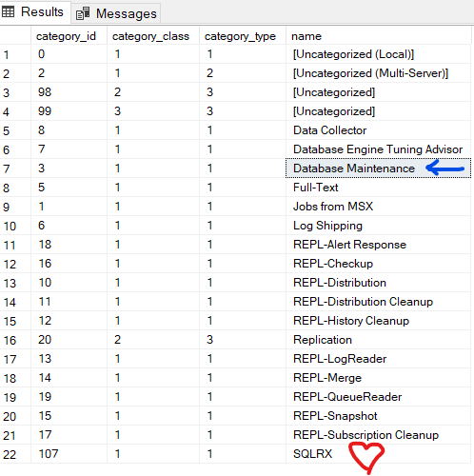474x476 pixels.
Task: Click the Log Shipping cell
Action: point(379,226)
